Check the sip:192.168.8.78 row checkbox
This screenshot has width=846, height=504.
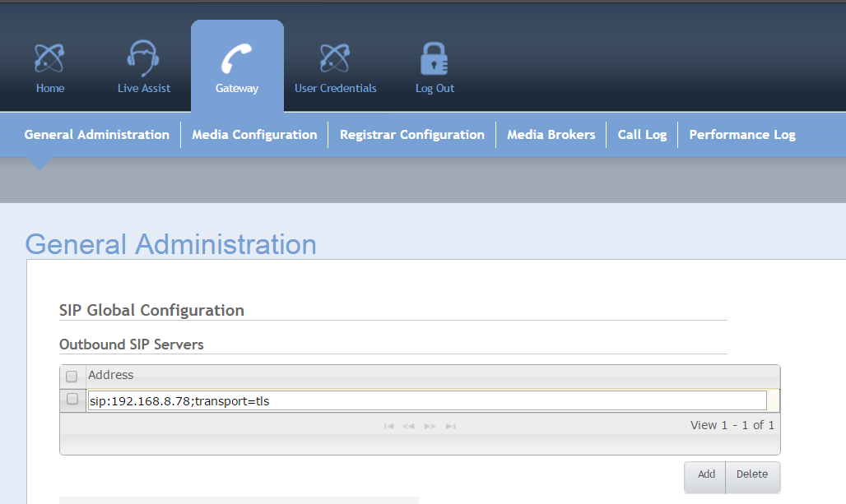click(72, 399)
